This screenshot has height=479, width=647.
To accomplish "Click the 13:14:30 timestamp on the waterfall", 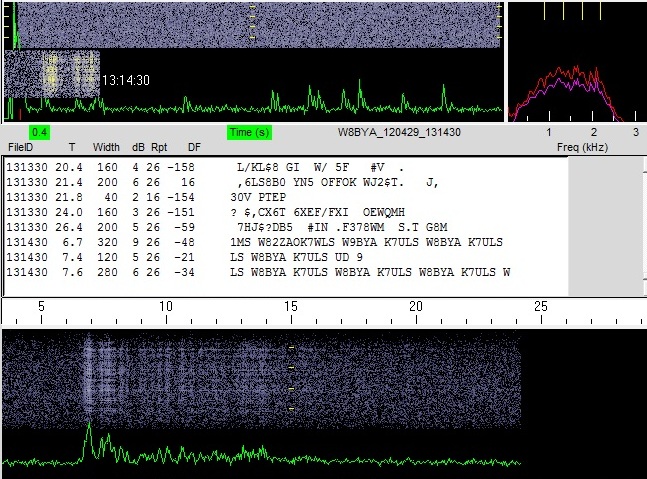I will tap(127, 78).
